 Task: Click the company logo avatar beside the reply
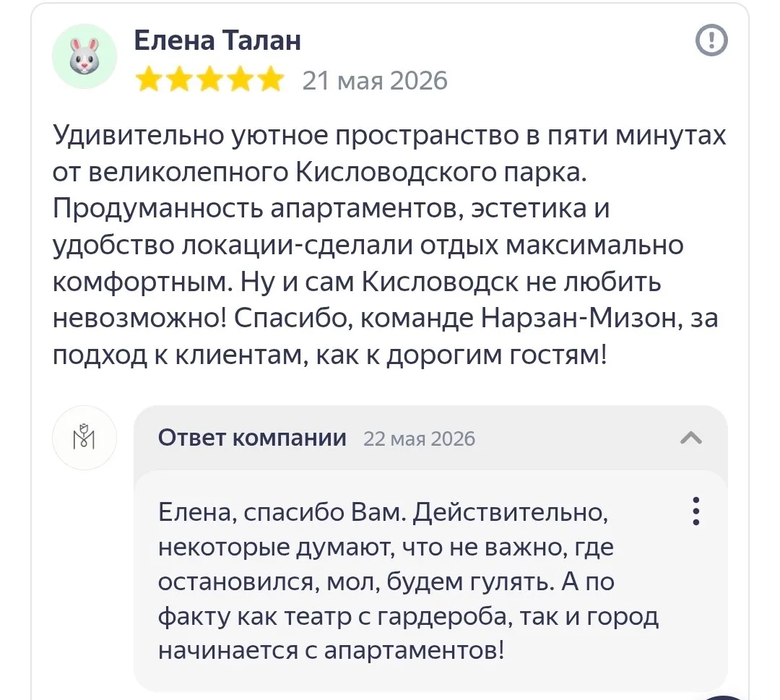point(84,438)
